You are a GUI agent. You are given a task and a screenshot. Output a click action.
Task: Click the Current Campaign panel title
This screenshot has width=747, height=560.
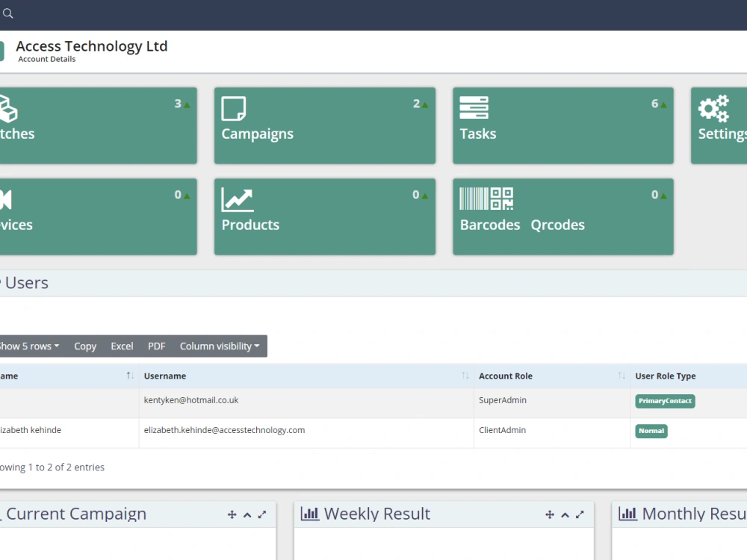coord(76,514)
